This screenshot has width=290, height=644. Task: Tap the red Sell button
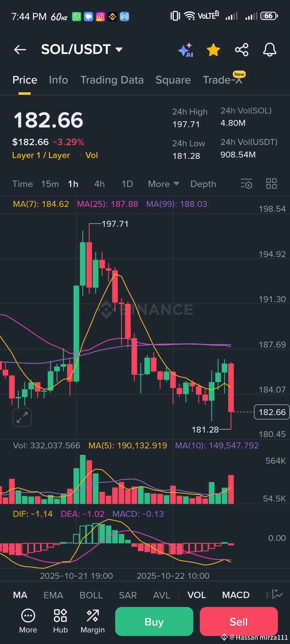pos(239,621)
